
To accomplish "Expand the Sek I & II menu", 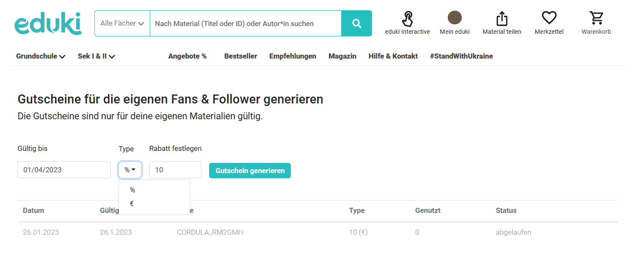I will click(x=96, y=56).
